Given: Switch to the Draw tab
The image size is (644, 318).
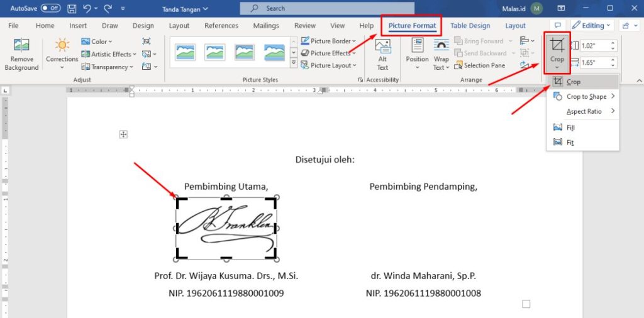Looking at the screenshot, I should 110,25.
